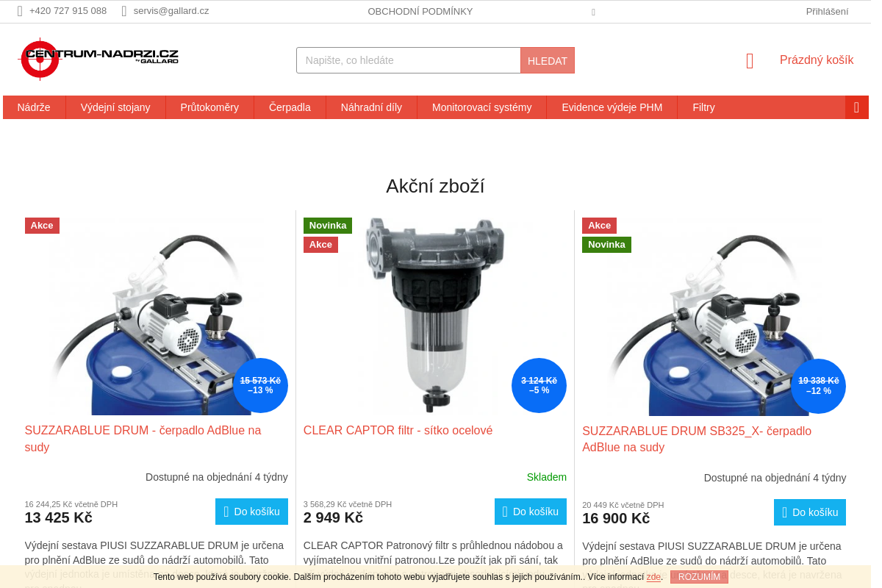Accept cookies with the ROZUMÍM button
This screenshot has width=882, height=588.
(x=699, y=577)
